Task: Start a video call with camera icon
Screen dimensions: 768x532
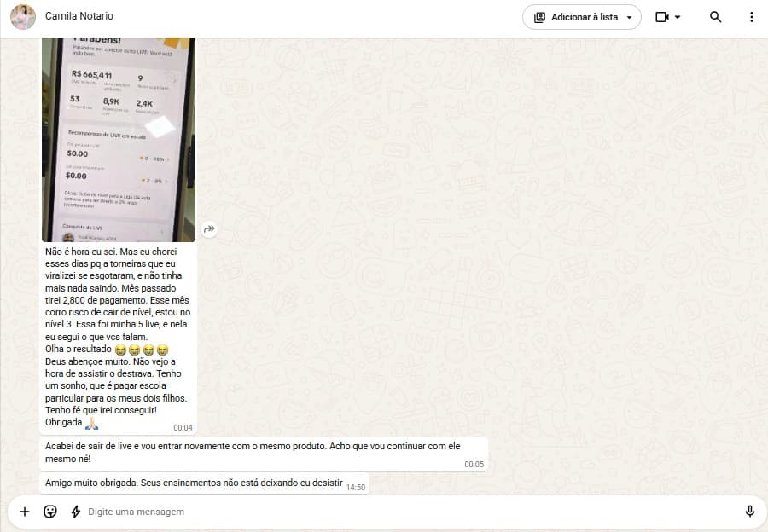Action: tap(661, 17)
